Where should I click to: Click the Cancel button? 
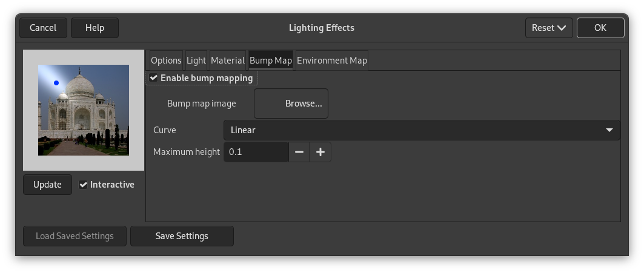[x=43, y=28]
